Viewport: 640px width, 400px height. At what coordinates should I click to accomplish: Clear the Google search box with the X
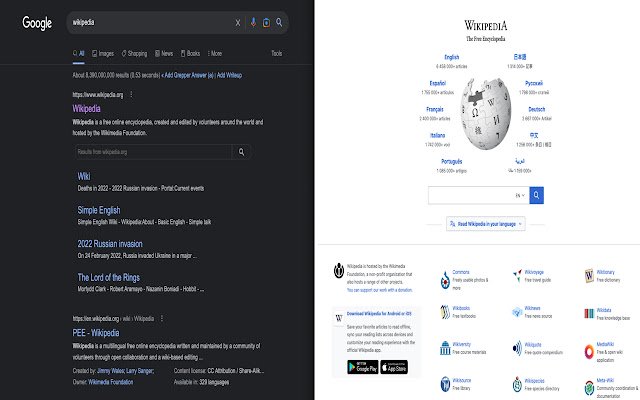(x=238, y=23)
